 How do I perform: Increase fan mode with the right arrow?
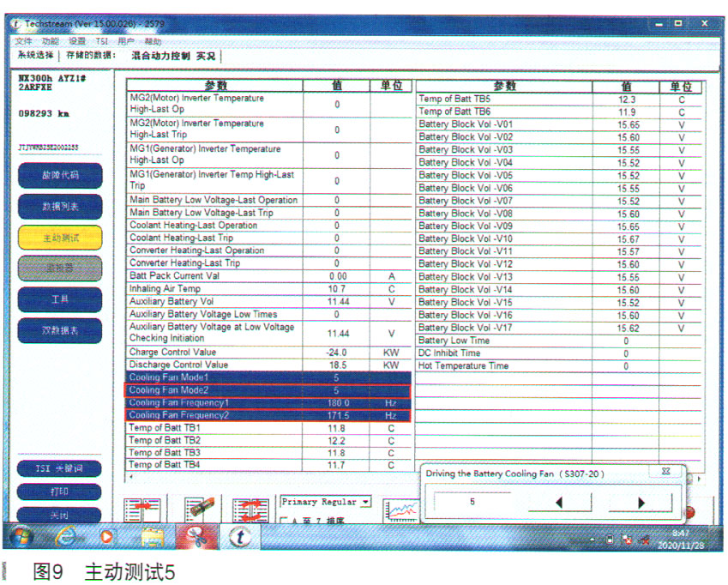641,503
